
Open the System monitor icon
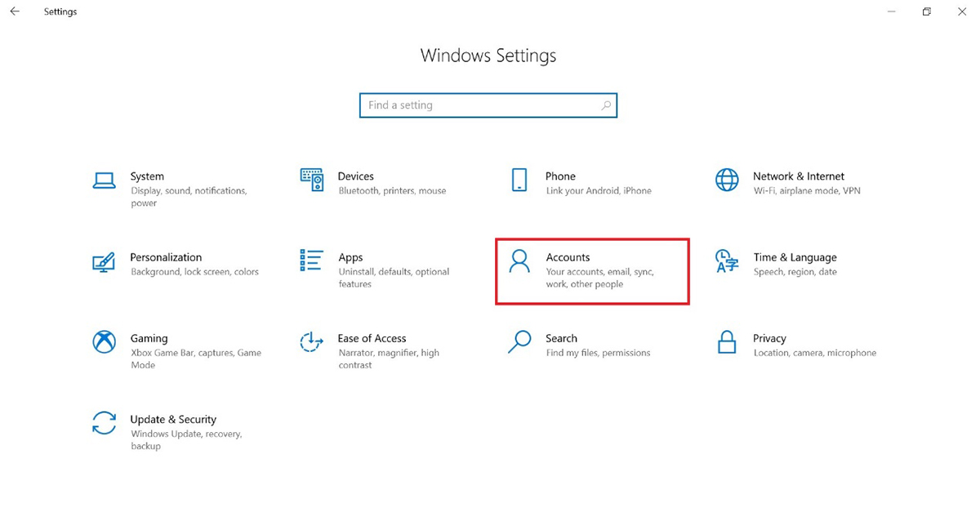tap(104, 181)
